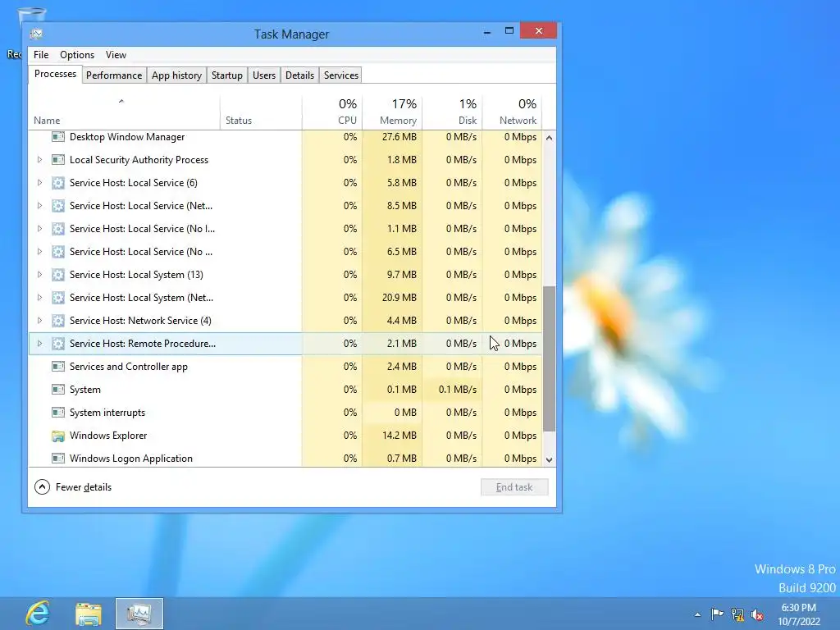Open the View menu
The height and width of the screenshot is (630, 840).
(x=116, y=55)
